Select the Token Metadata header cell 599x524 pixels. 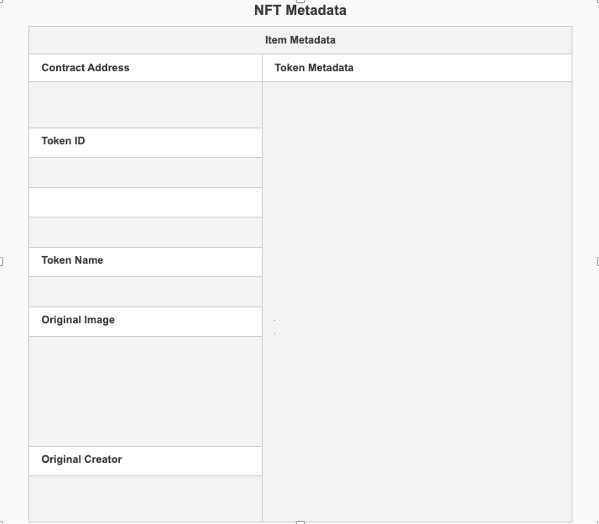tap(417, 68)
